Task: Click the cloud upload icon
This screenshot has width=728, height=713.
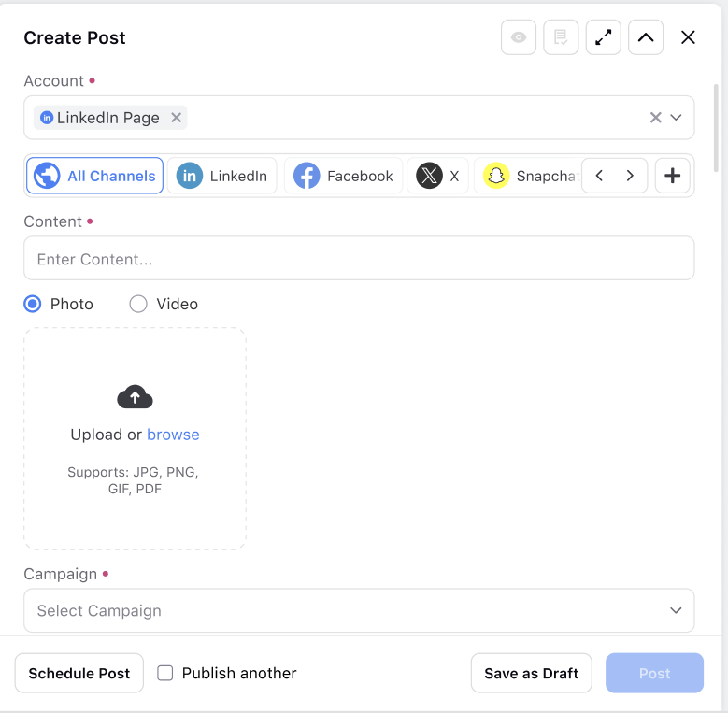Action: 135,397
